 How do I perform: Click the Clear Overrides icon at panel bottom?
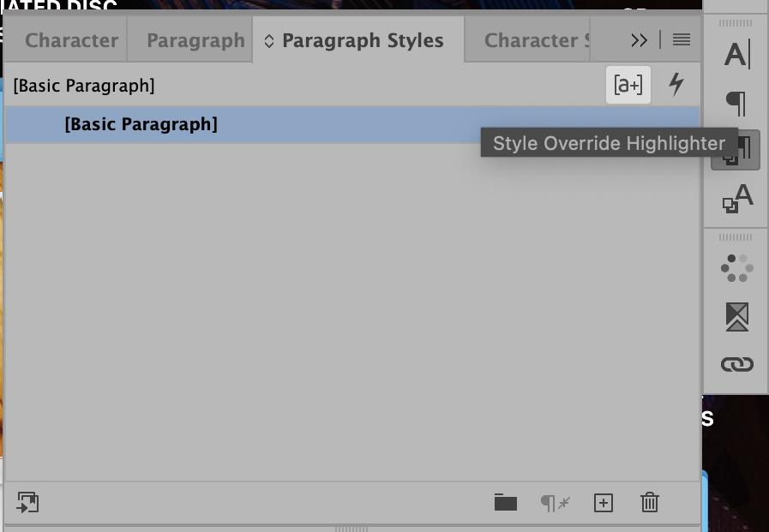556,503
